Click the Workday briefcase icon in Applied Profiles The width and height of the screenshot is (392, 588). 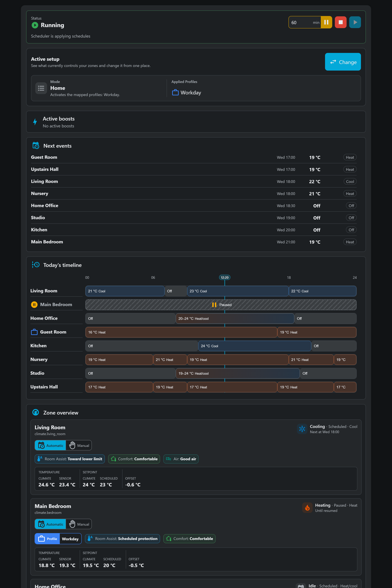tap(175, 92)
